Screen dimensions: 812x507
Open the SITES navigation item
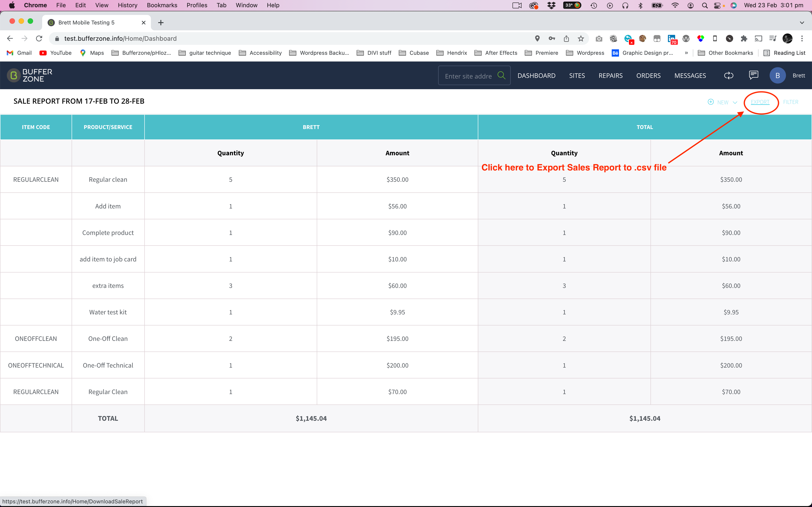tap(577, 75)
